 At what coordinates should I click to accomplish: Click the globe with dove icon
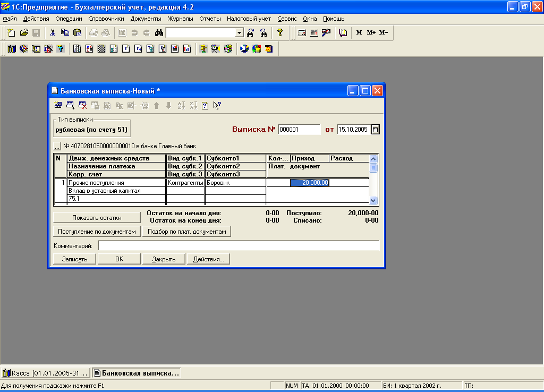244,49
